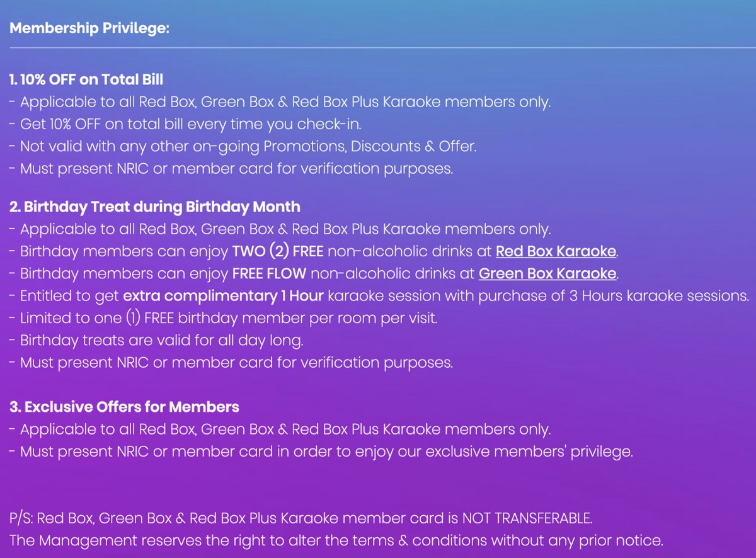Click the TWO (2) FREE bold text
The width and height of the screenshot is (756, 558).
pos(278,251)
